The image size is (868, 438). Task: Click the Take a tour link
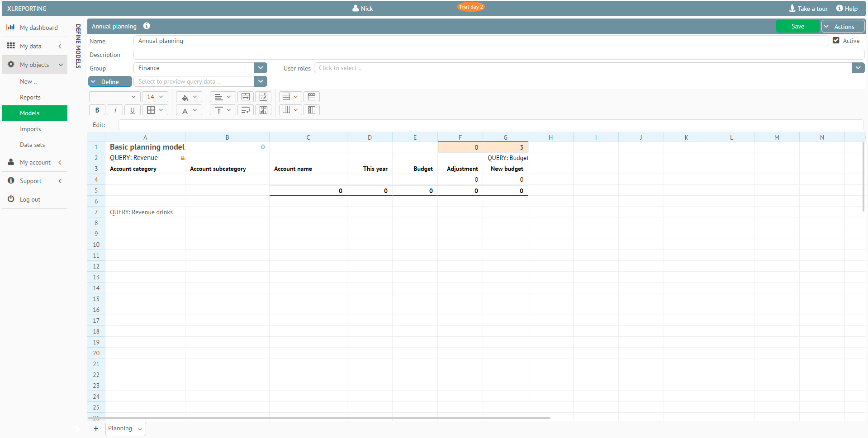point(808,9)
